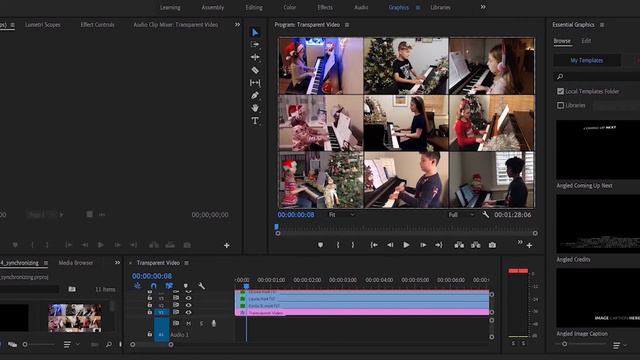Toggle V3 track output eye
Screen dimensions: 640x360
tap(189, 298)
